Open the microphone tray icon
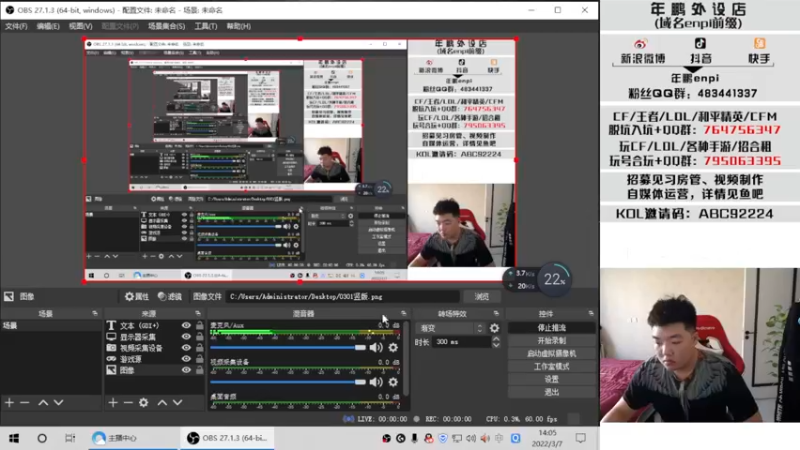 click(414, 438)
